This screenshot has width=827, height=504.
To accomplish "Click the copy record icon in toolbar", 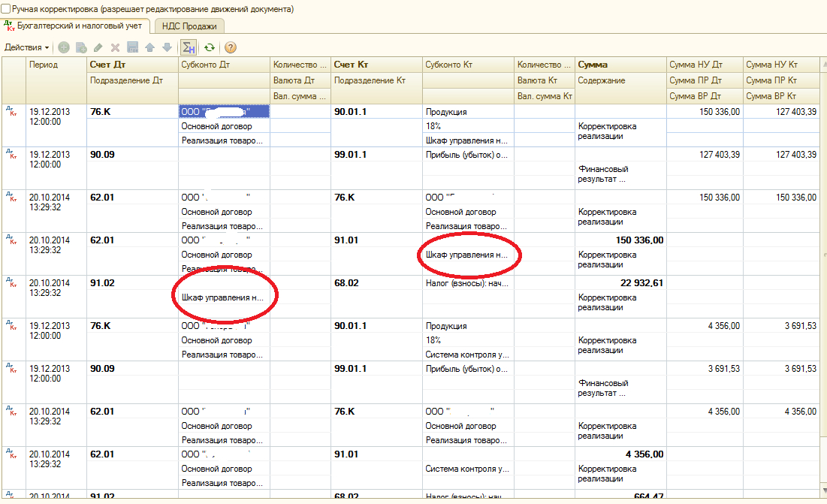I will [81, 47].
